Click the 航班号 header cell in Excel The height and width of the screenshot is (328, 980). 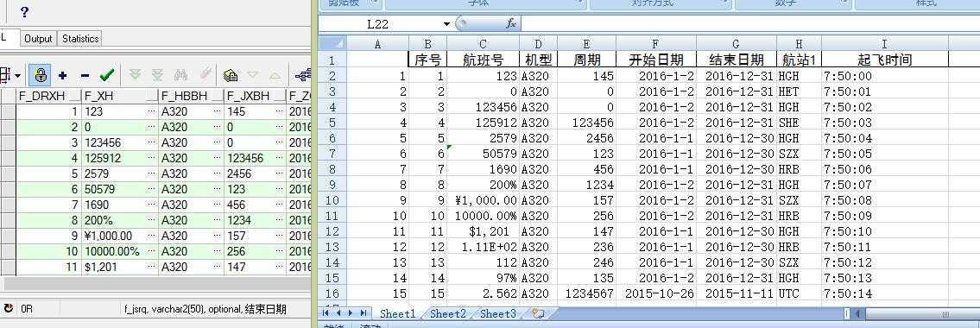tap(483, 60)
